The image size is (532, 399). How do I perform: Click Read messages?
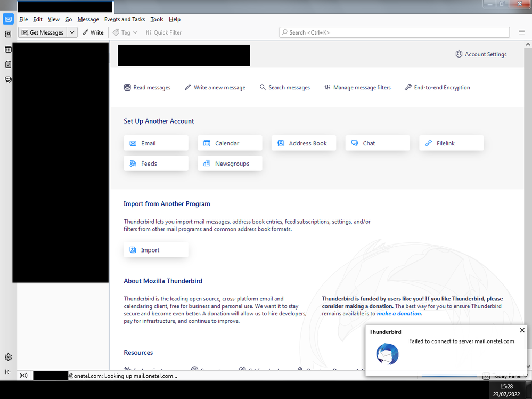pyautogui.click(x=148, y=87)
